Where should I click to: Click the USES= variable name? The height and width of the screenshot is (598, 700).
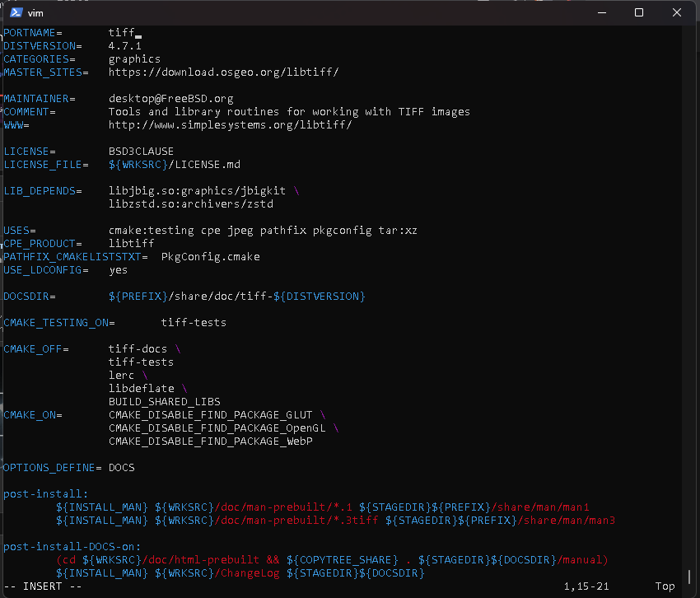pyautogui.click(x=20, y=231)
